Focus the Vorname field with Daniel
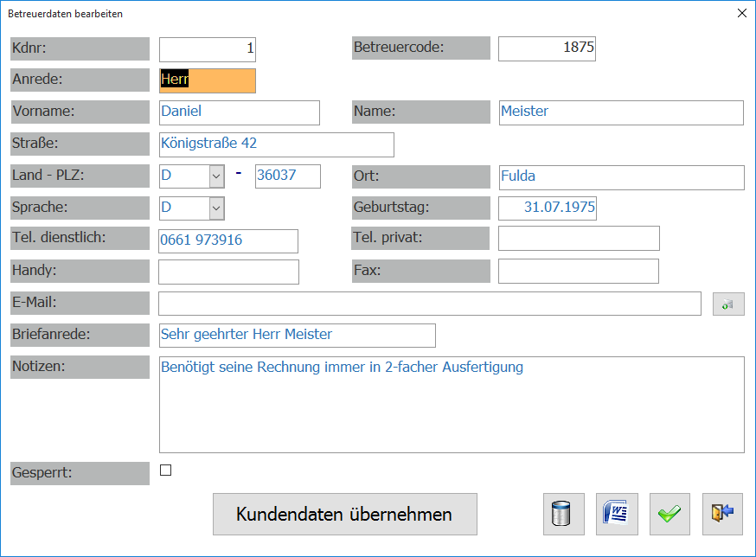The width and height of the screenshot is (756, 557). [x=240, y=112]
